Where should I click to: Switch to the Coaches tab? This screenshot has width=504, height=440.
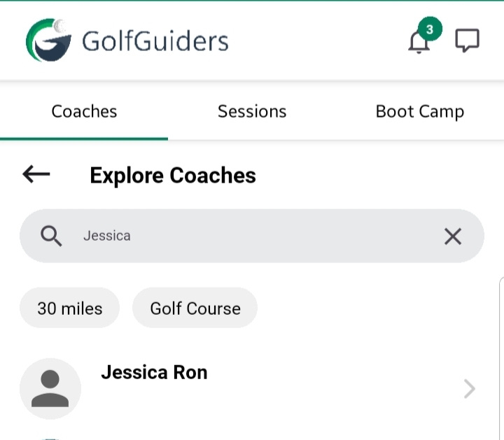click(84, 111)
